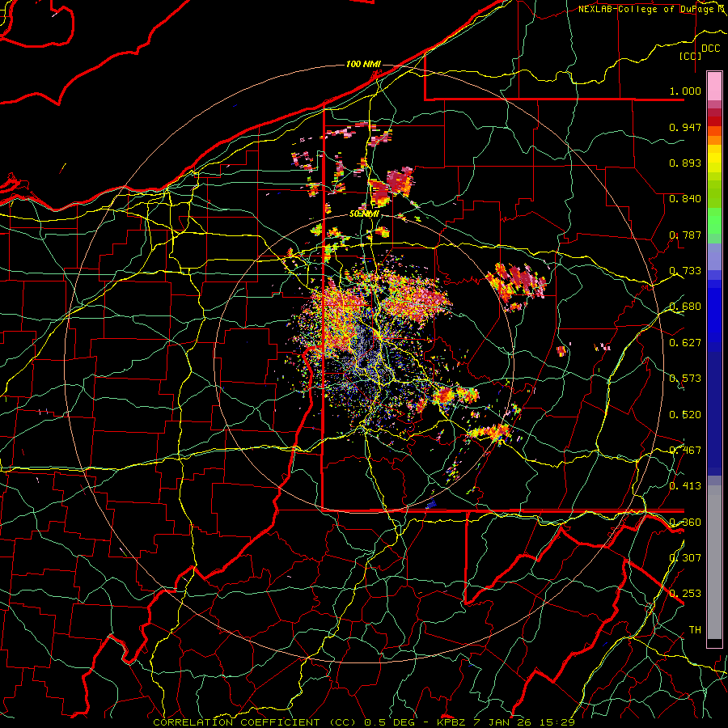
Task: Click the 1.000 scale value
Action: point(685,91)
